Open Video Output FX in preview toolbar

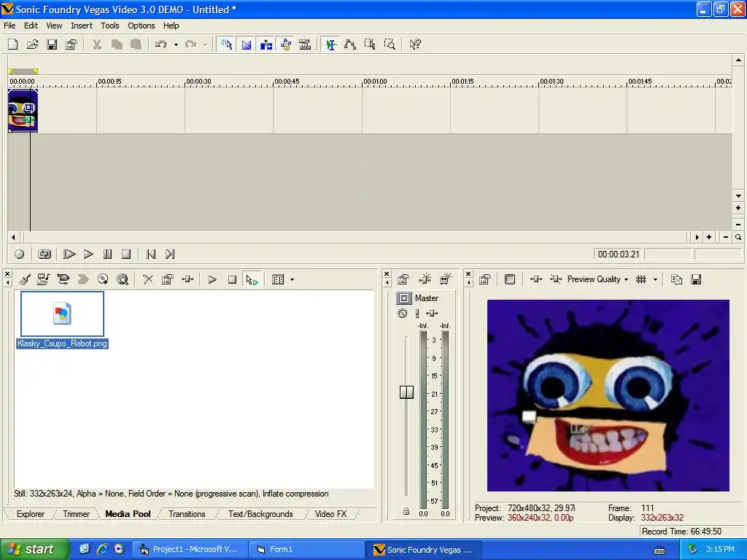coord(536,279)
